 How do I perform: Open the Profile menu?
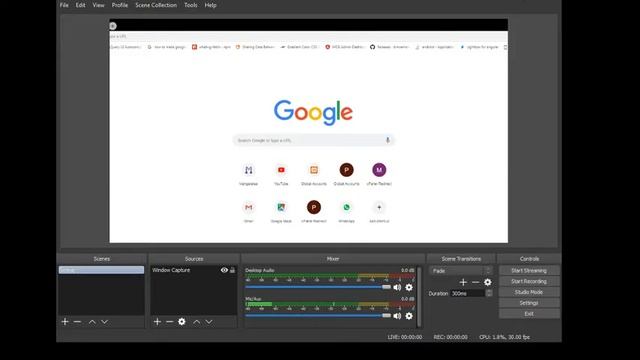120,5
